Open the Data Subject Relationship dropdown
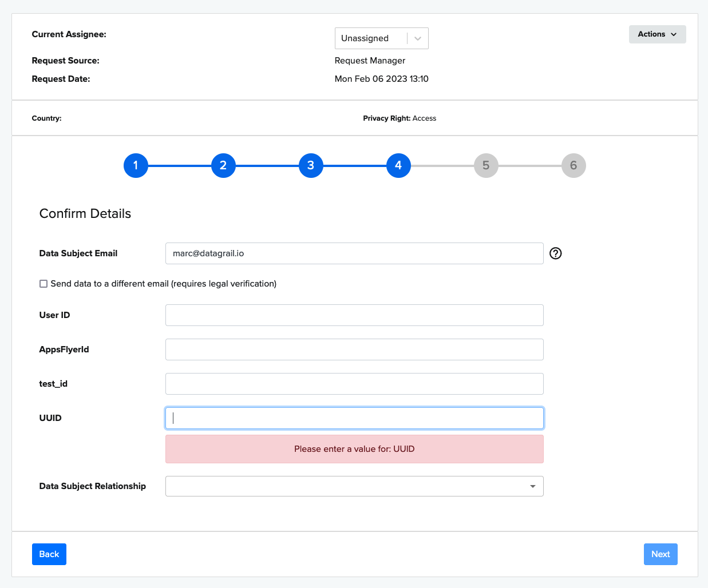This screenshot has width=708, height=588. click(354, 486)
